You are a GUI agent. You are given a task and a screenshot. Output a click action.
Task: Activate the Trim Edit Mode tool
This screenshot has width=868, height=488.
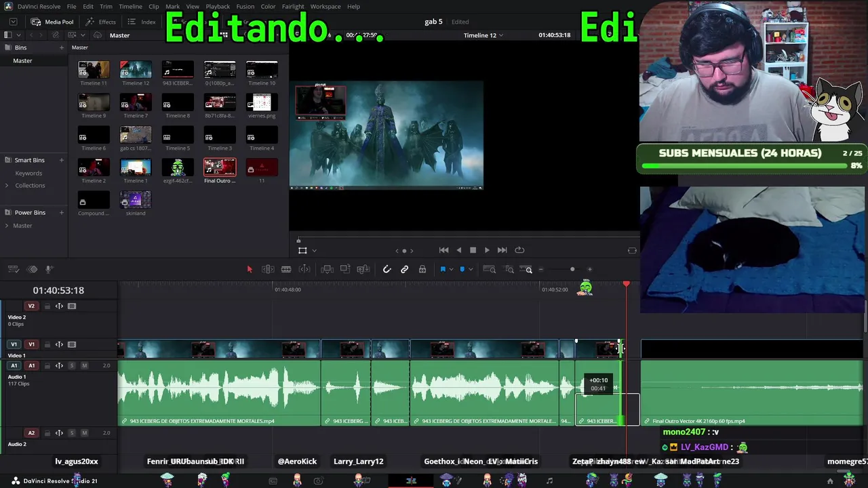268,269
